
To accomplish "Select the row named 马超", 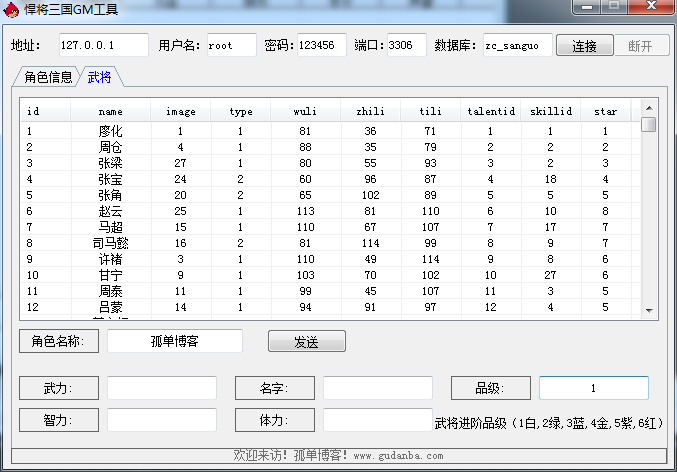I will pyautogui.click(x=330, y=227).
